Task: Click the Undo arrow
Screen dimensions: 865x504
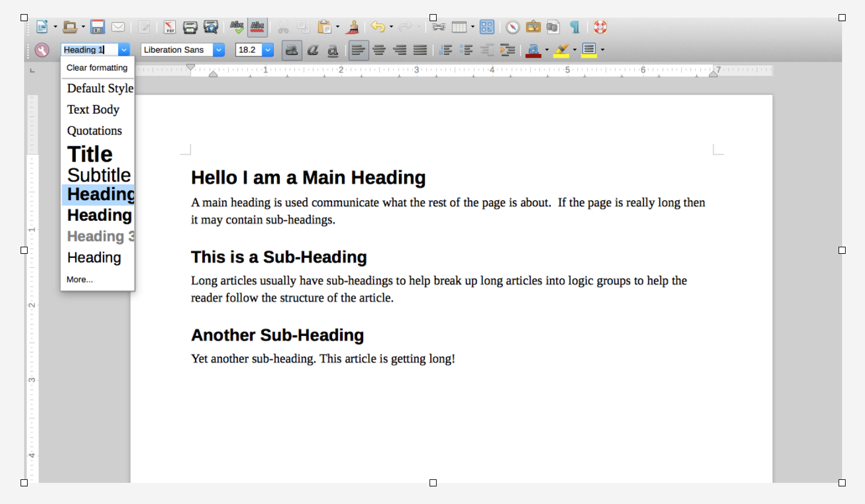Action: 378,27
